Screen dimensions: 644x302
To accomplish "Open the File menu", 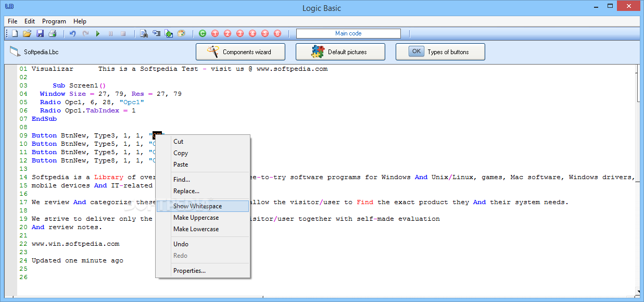I will (x=12, y=21).
